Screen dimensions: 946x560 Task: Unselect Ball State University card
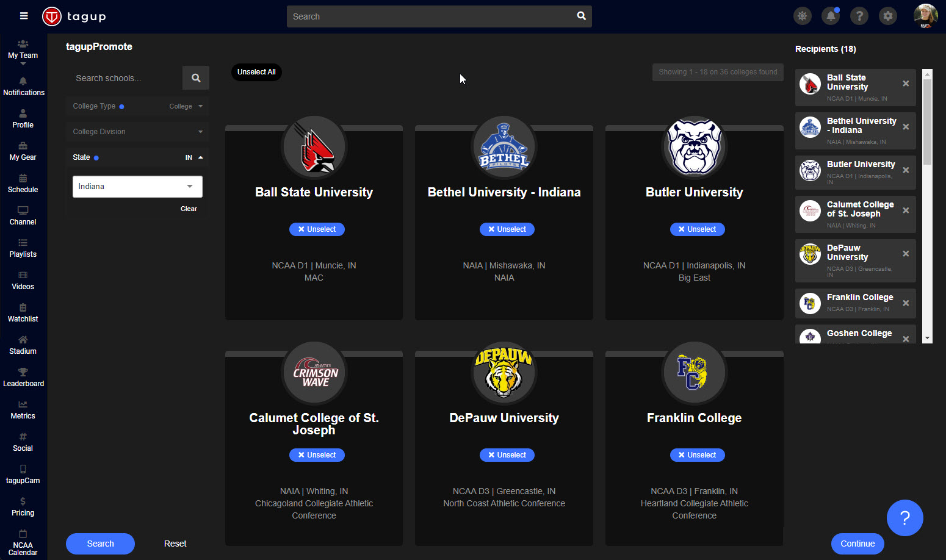pyautogui.click(x=317, y=229)
